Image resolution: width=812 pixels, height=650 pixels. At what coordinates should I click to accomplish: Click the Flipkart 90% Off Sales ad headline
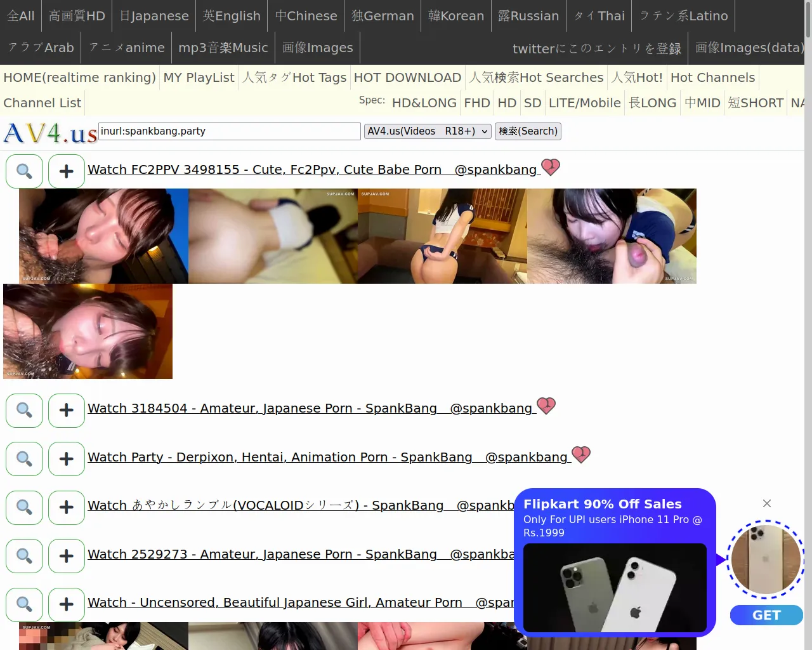coord(603,504)
